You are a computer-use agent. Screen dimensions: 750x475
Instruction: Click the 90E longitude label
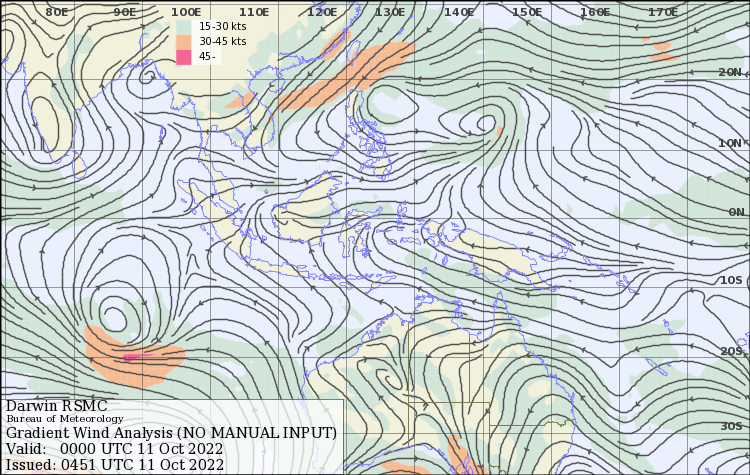pyautogui.click(x=125, y=12)
